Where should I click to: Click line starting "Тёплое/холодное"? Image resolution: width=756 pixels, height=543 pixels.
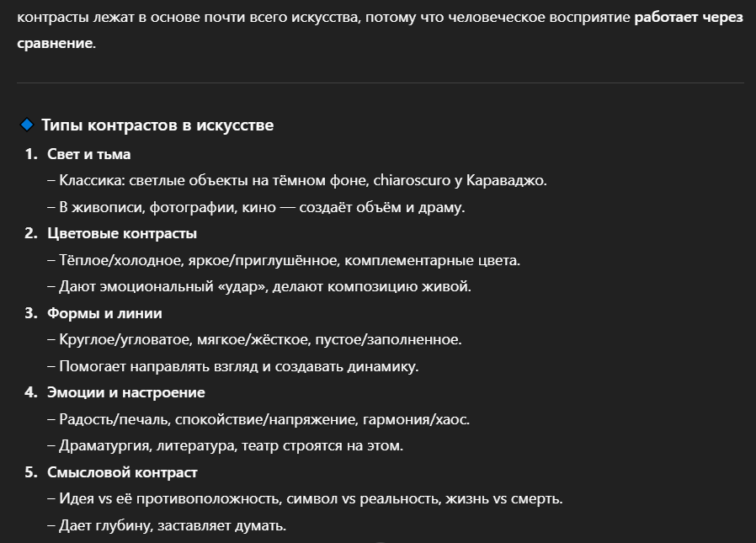pyautogui.click(x=284, y=260)
